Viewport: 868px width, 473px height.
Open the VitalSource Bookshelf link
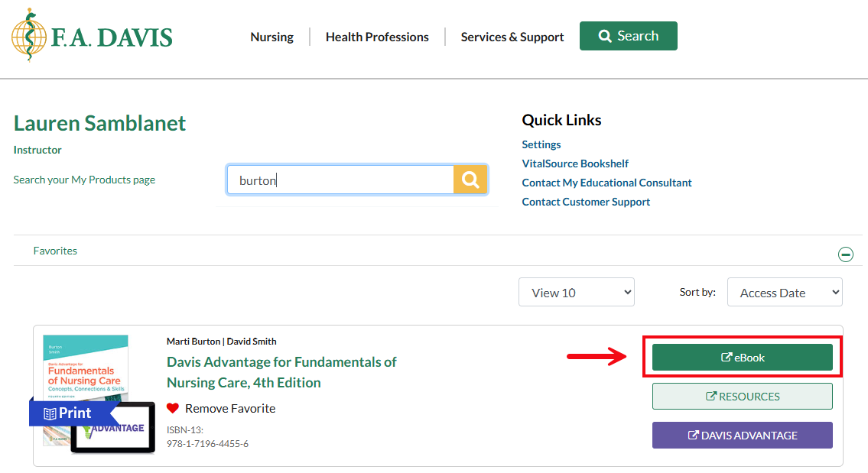pyautogui.click(x=575, y=164)
